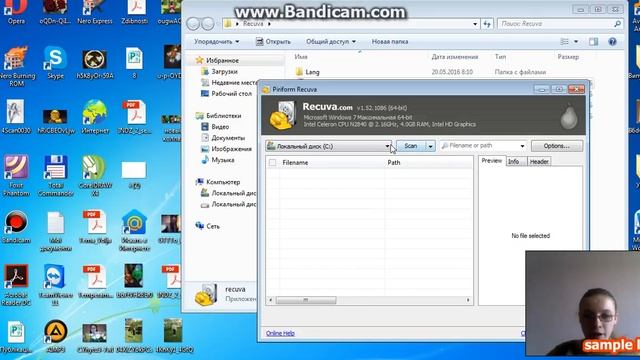The height and width of the screenshot is (360, 640).
Task: Open the Skype desktop icon
Action: [55, 62]
